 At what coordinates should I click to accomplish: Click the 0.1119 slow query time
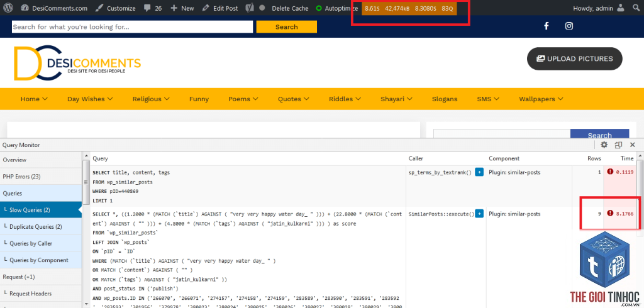pos(625,172)
